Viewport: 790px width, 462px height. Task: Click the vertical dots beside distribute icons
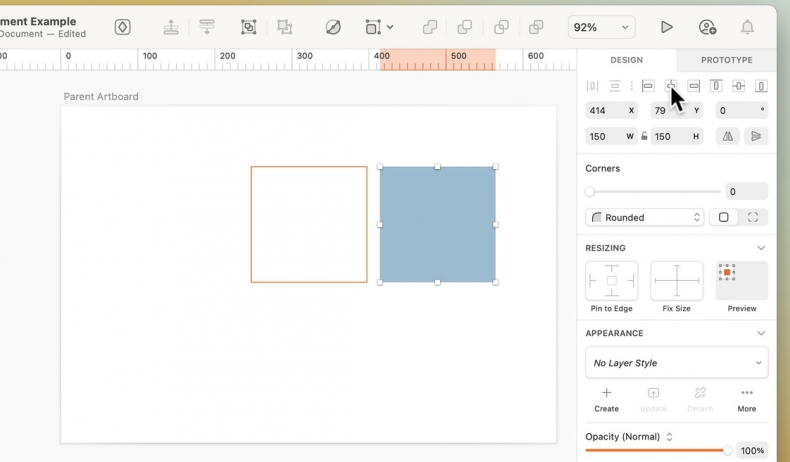click(631, 86)
